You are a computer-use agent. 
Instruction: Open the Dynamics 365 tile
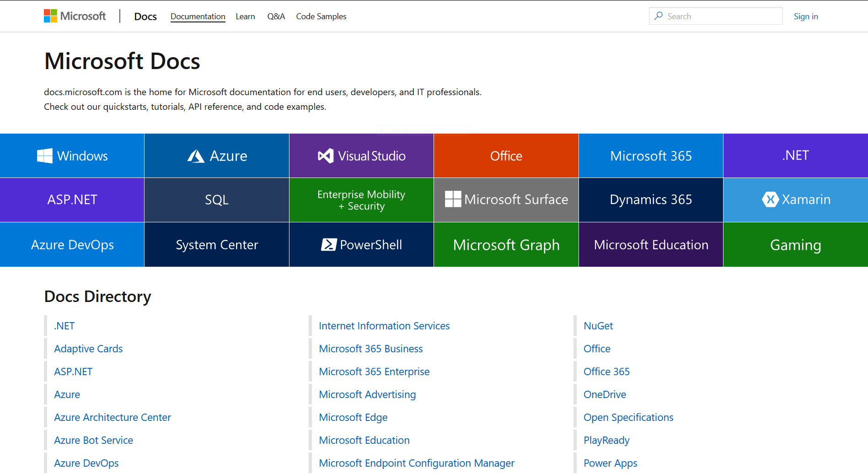coord(651,200)
